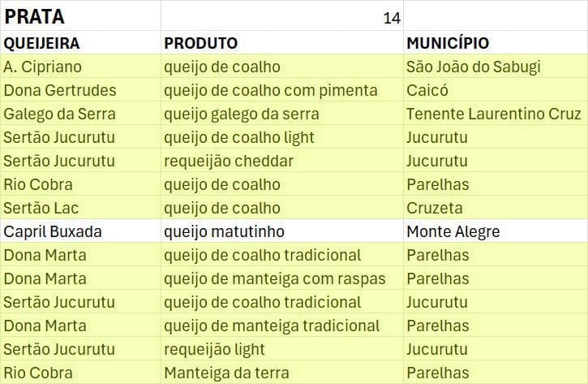588x384 pixels.
Task: Select the Tenente Laurentino Cruz cell
Action: pyautogui.click(x=495, y=114)
